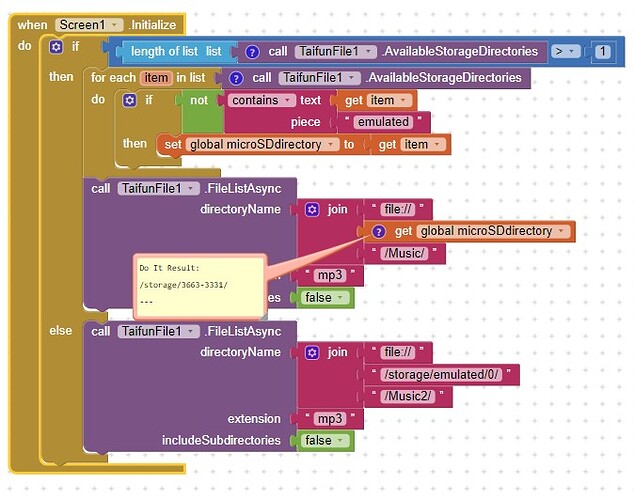Toggle the false value in the else-branch includeSubdirectories
634x499 pixels.
pos(323,440)
